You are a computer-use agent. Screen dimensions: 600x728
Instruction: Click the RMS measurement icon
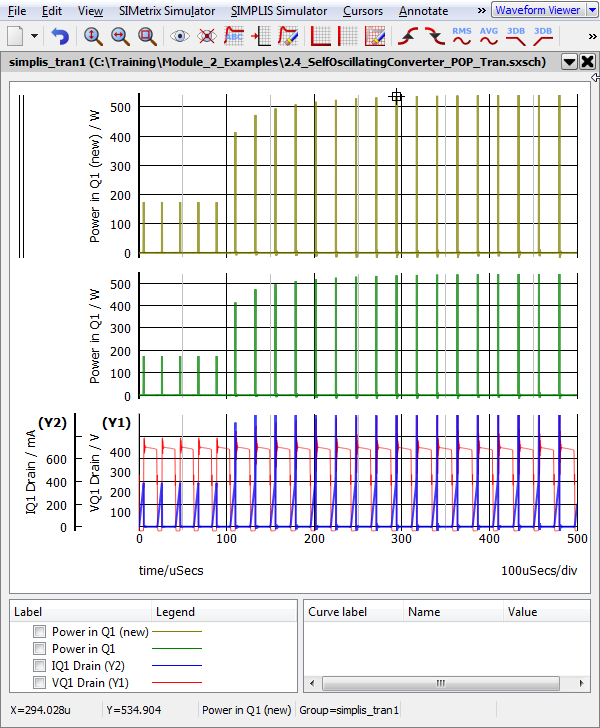pos(462,37)
